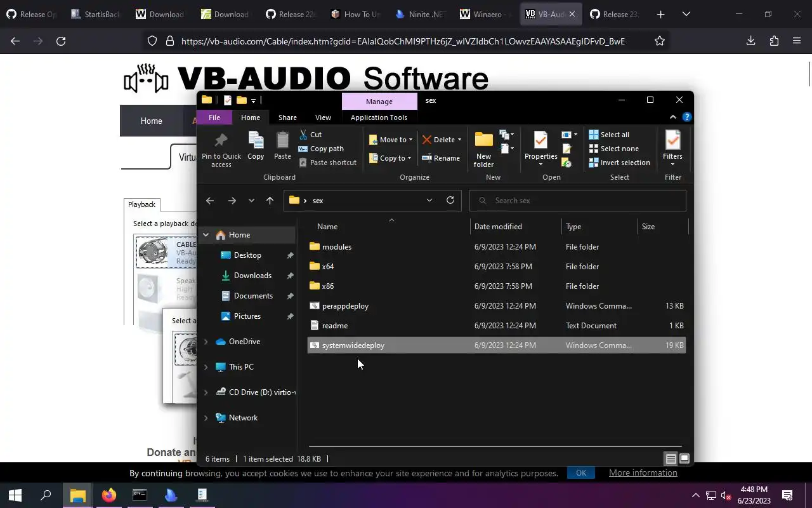The height and width of the screenshot is (508, 812).
Task: Open the Move to dropdown
Action: pyautogui.click(x=391, y=140)
